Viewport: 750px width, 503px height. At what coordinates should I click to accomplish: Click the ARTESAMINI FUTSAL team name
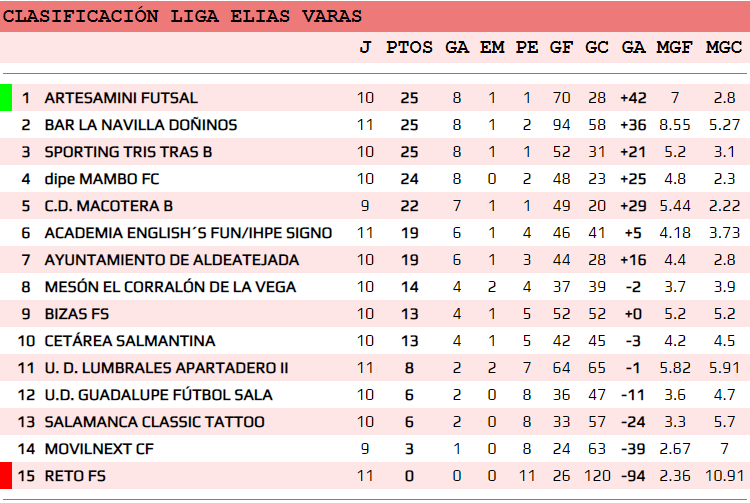tap(121, 98)
